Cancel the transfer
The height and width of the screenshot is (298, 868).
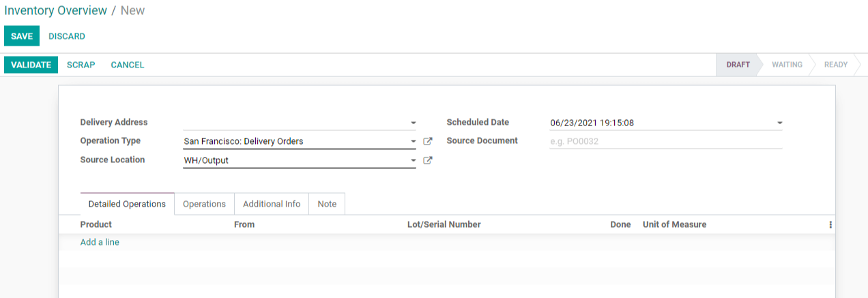(x=128, y=65)
